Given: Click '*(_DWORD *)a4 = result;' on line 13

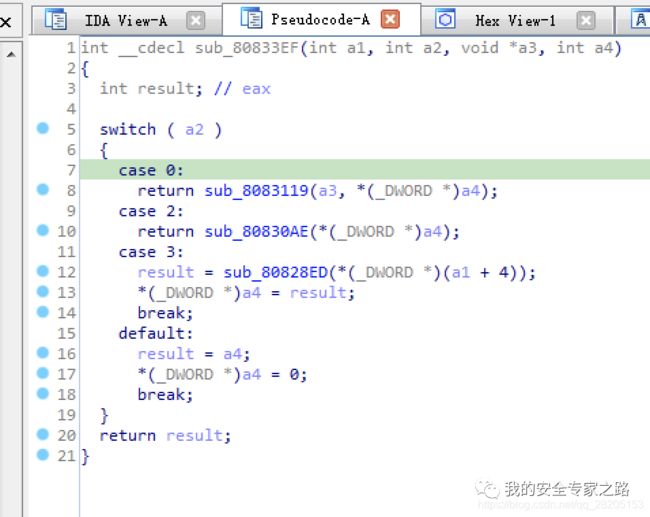Looking at the screenshot, I should point(246,293).
